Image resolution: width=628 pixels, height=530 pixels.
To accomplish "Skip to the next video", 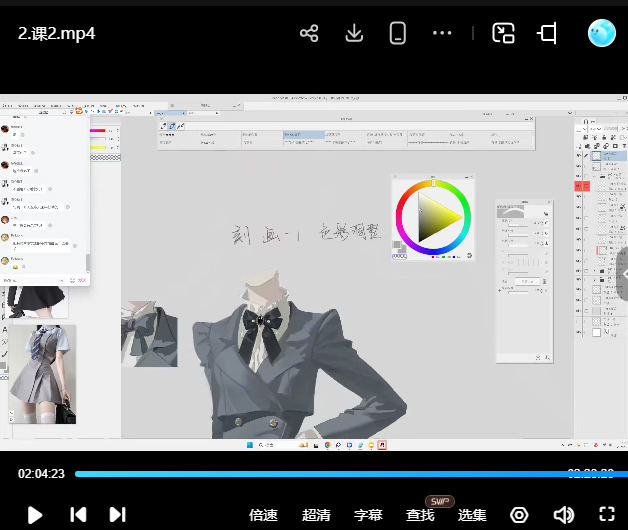I will coord(117,515).
